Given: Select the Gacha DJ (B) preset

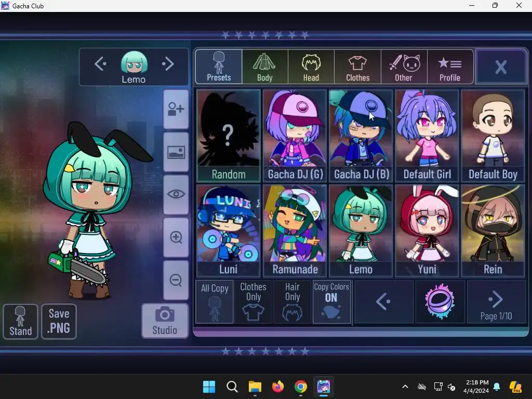Looking at the screenshot, I should coord(361,136).
